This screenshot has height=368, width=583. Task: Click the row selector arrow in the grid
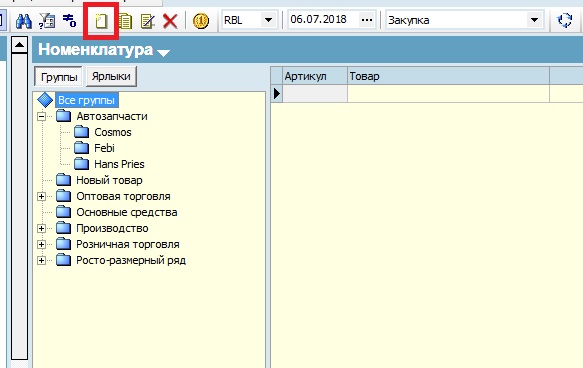click(277, 93)
